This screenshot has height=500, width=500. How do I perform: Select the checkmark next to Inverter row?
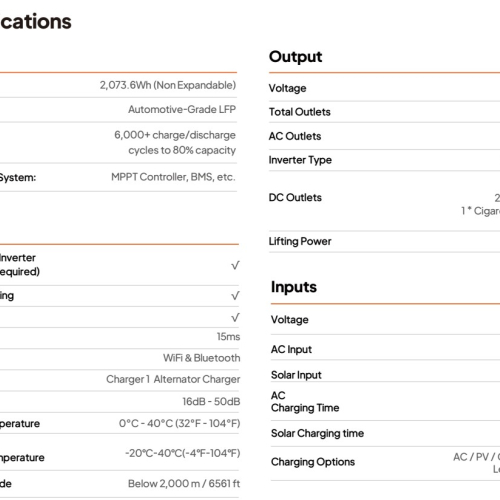tap(235, 265)
